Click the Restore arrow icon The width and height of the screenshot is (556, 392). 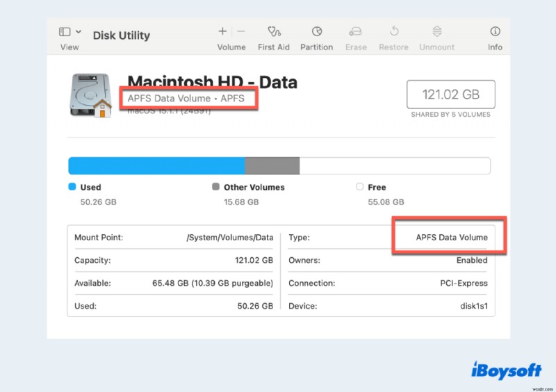click(x=394, y=31)
